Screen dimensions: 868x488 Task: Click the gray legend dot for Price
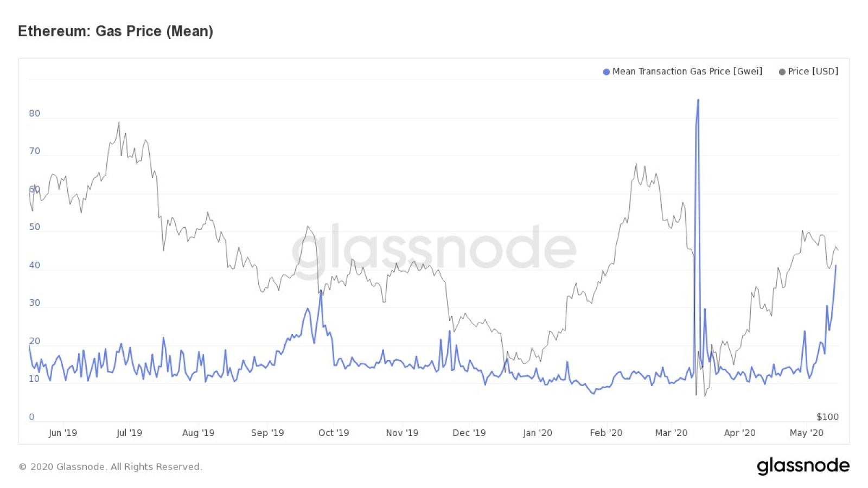tap(782, 72)
